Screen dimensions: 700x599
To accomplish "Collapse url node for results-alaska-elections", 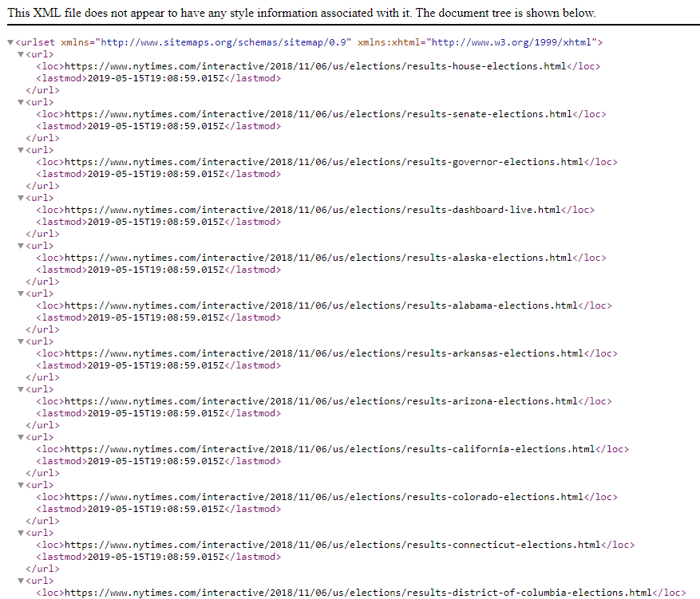I will pos(21,246).
